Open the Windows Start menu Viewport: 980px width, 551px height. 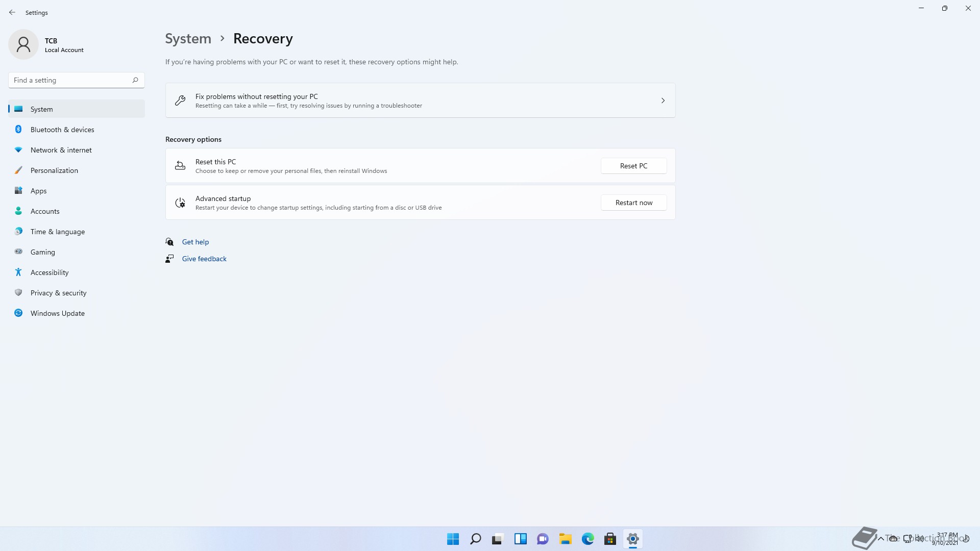[x=453, y=539]
